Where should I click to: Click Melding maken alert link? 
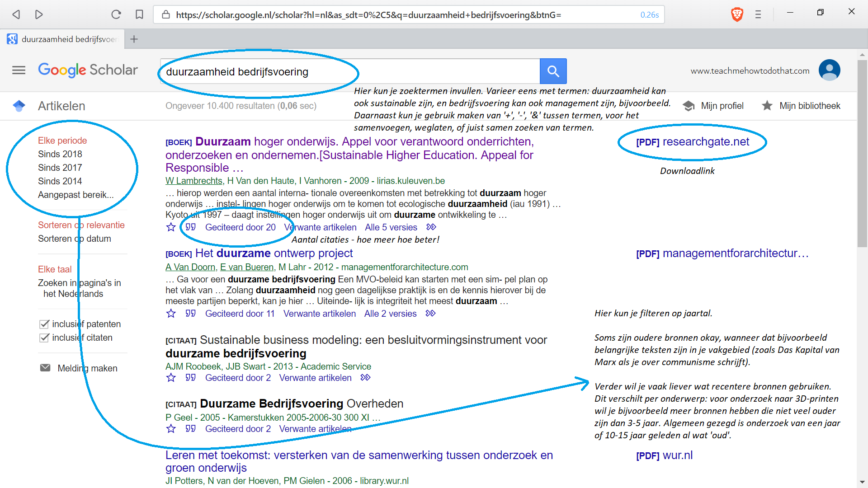tap(87, 368)
